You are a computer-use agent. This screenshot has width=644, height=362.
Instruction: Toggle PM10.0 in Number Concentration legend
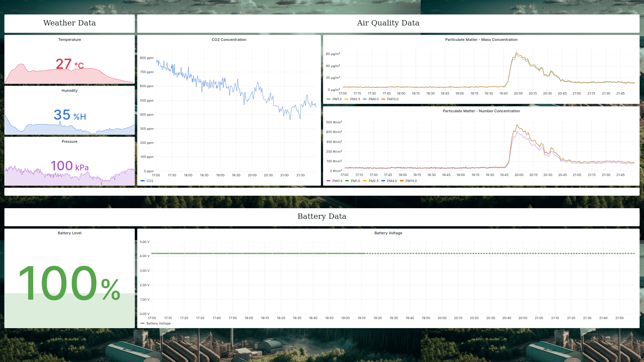411,181
